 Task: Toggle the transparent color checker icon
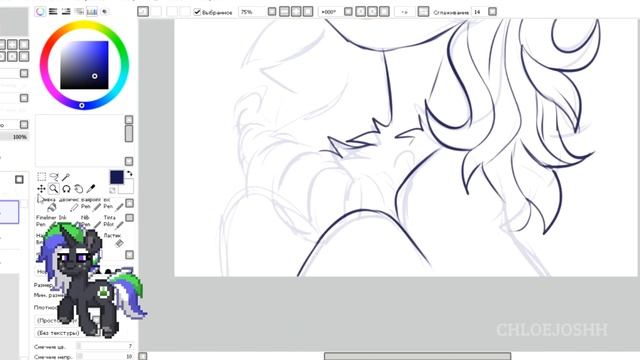click(113, 190)
